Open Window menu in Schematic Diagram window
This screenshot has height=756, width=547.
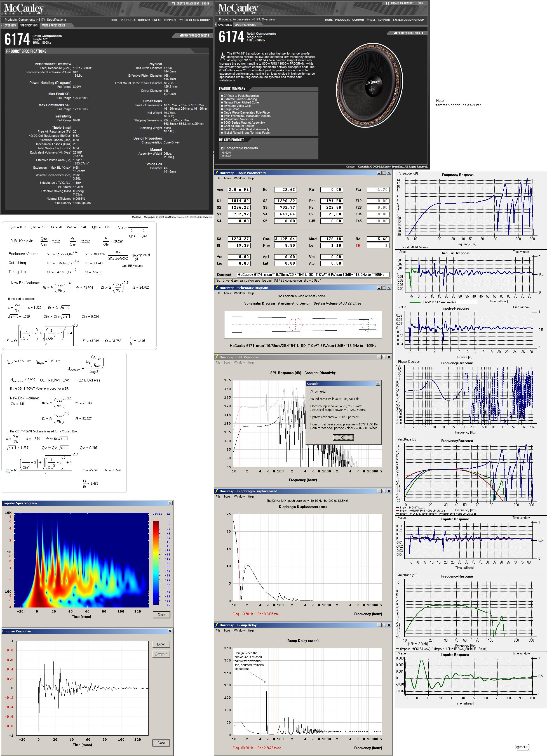click(x=239, y=293)
